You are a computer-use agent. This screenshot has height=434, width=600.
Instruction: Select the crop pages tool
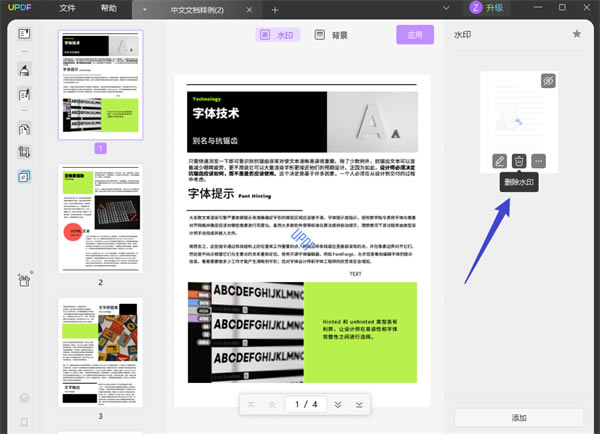pos(24,153)
